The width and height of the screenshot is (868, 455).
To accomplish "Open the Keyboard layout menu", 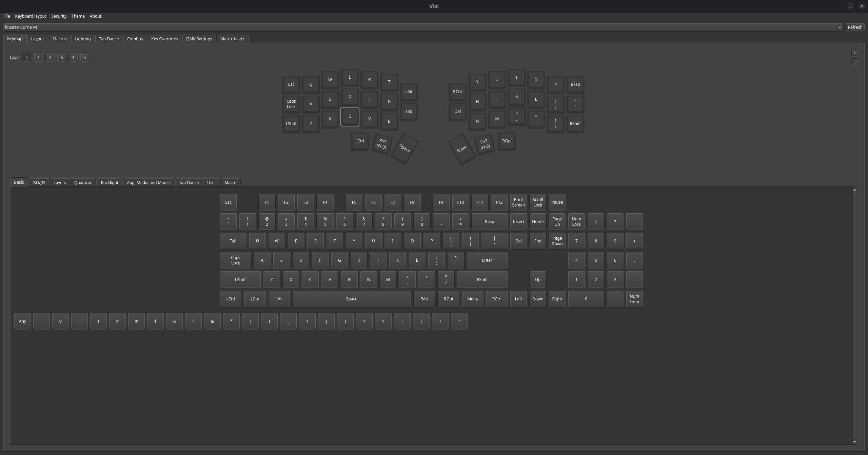I will click(x=30, y=16).
